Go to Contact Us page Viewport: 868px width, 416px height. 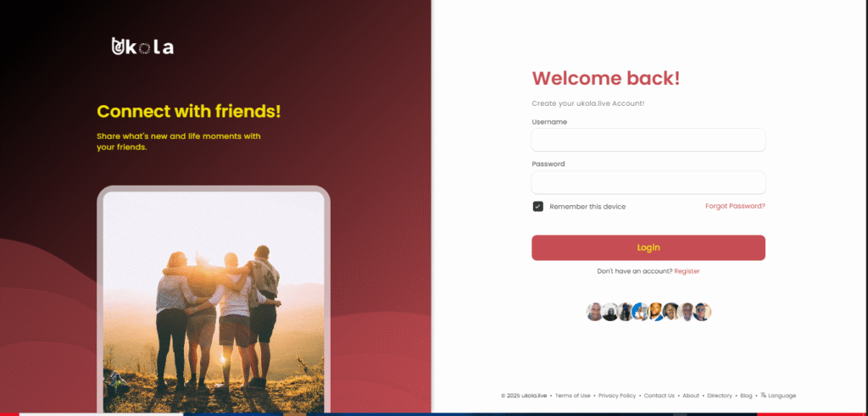659,396
